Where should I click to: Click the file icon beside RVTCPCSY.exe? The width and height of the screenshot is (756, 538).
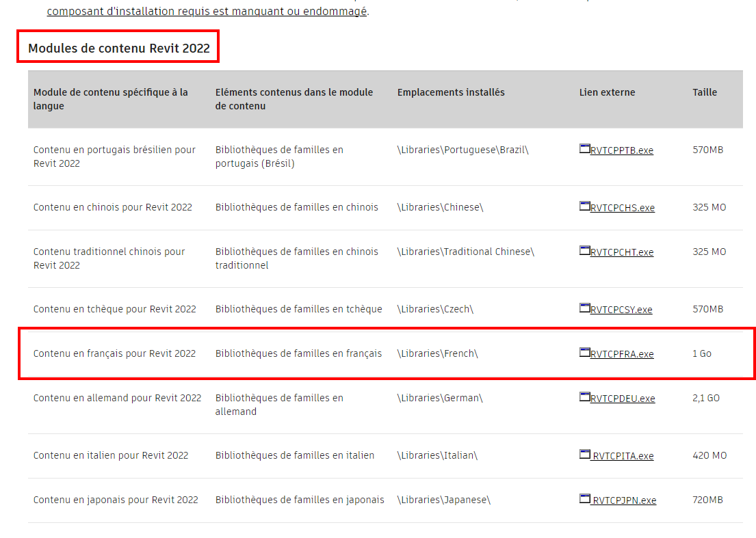click(x=584, y=308)
